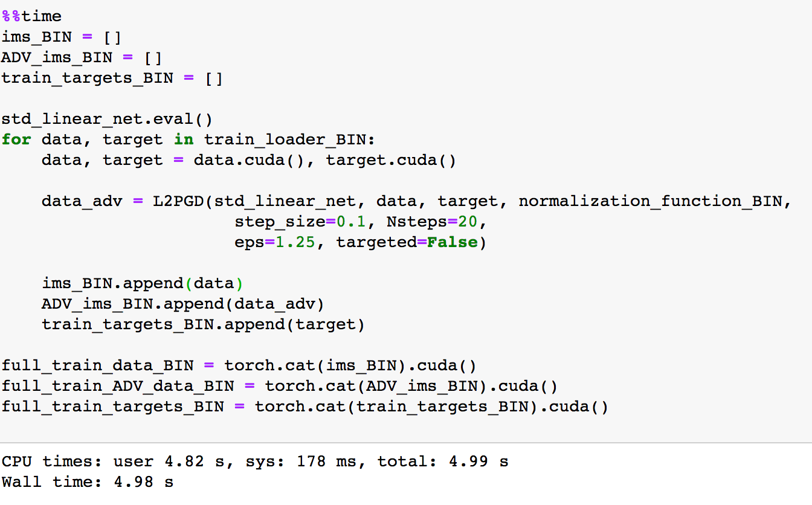Screen dimensions: 812x505
Task: Select the green "for" keyword
Action: pyautogui.click(x=16, y=140)
